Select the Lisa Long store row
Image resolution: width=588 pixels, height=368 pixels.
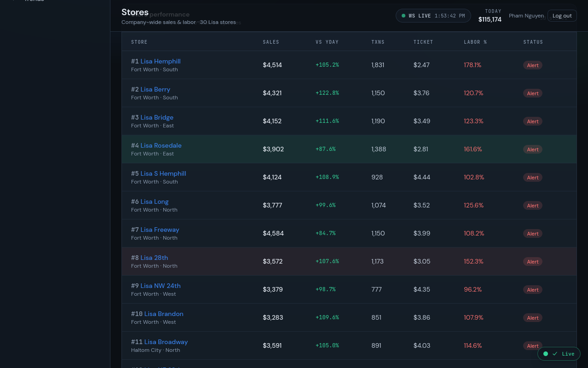coord(349,205)
